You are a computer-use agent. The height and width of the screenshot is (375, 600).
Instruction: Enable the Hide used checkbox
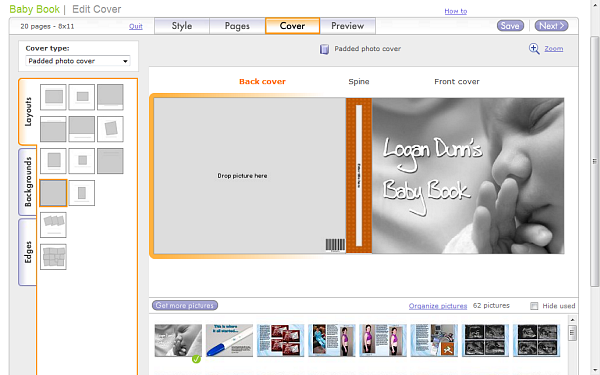coord(534,306)
